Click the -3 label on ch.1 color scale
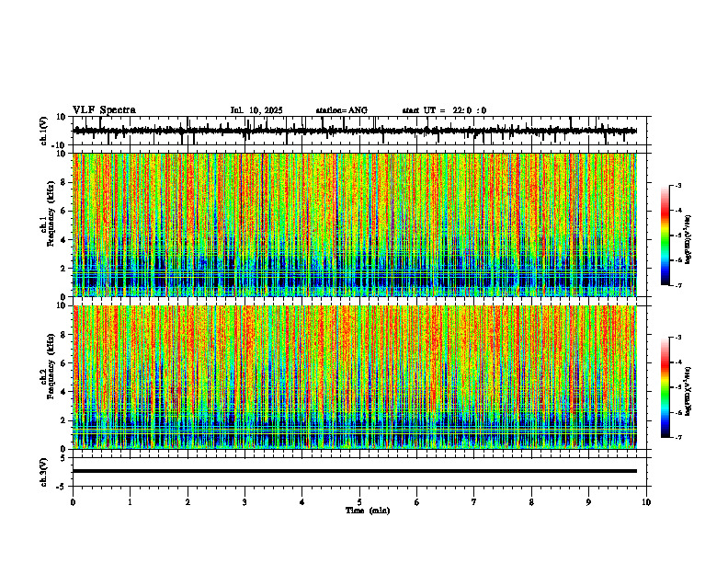Screen dimensions: 728x563 click(678, 185)
